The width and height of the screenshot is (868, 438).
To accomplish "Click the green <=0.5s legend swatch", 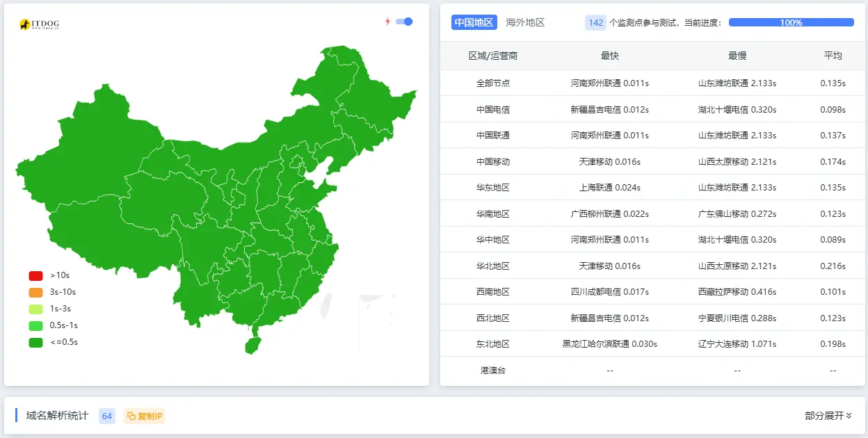I will pyautogui.click(x=35, y=342).
